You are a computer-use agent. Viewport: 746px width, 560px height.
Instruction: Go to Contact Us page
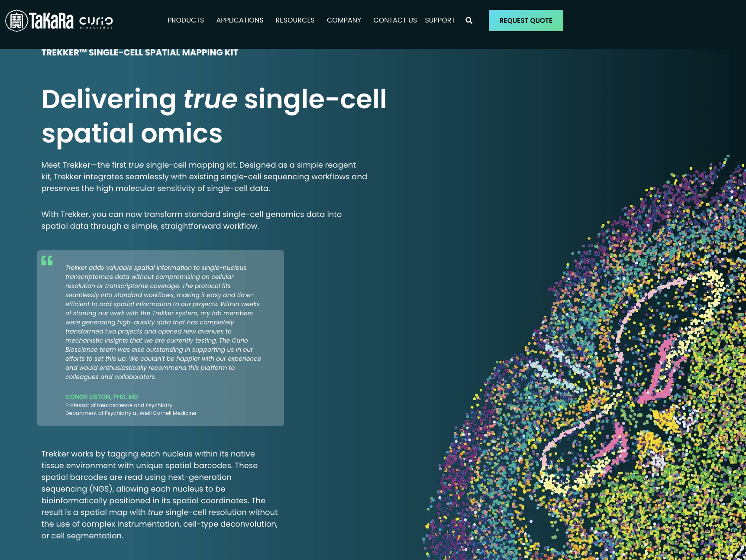point(395,20)
